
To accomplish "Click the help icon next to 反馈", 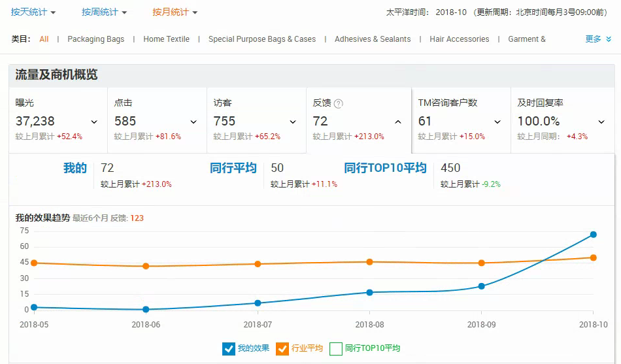I will [339, 103].
